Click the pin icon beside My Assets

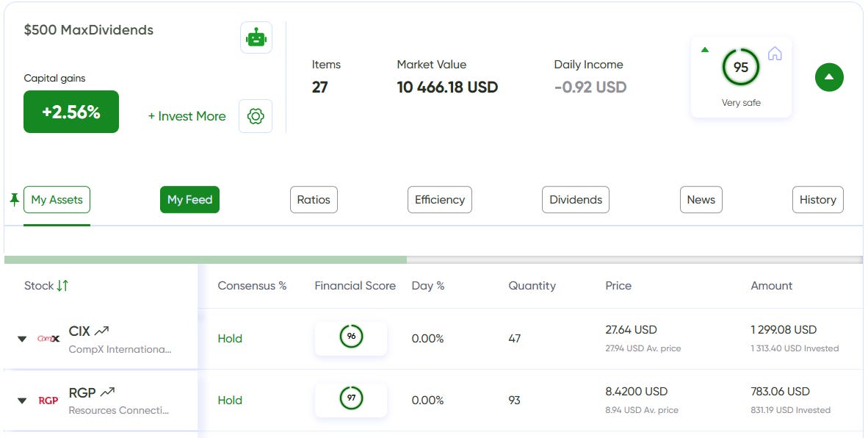(15, 199)
